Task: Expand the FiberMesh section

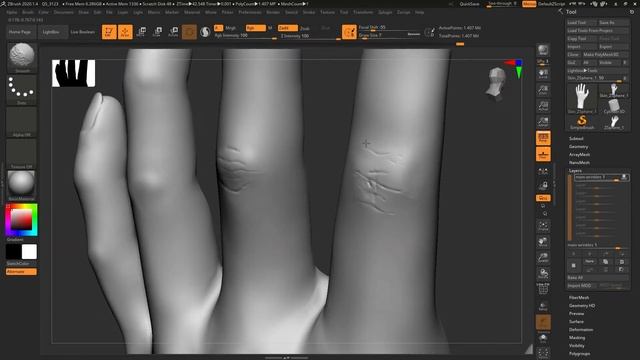Action: click(x=579, y=298)
